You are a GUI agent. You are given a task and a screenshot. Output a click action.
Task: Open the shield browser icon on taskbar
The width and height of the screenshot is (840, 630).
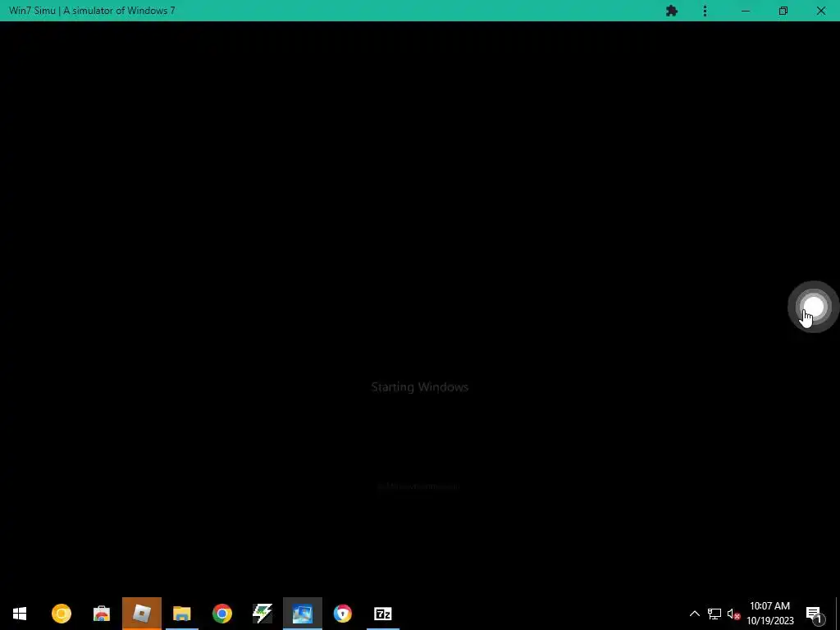pyautogui.click(x=342, y=614)
